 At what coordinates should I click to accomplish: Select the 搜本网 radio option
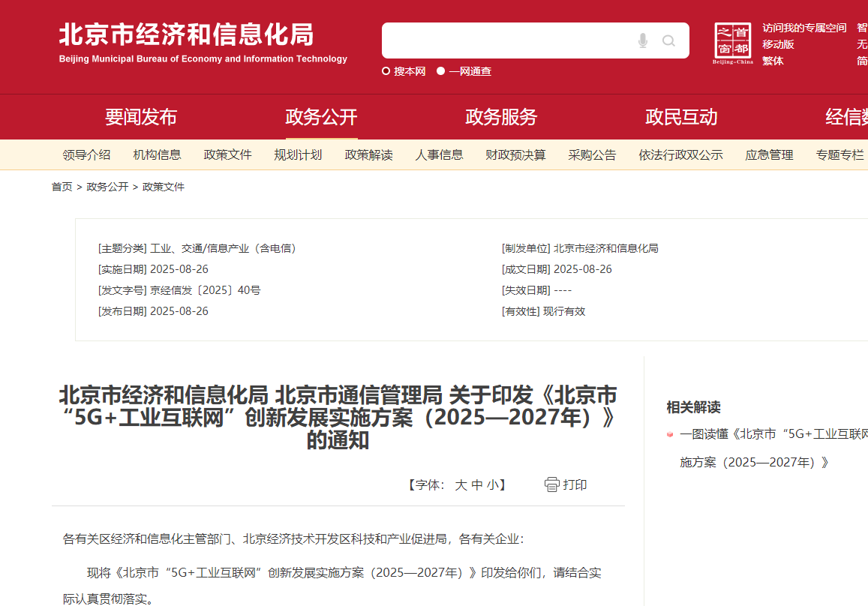(x=386, y=71)
